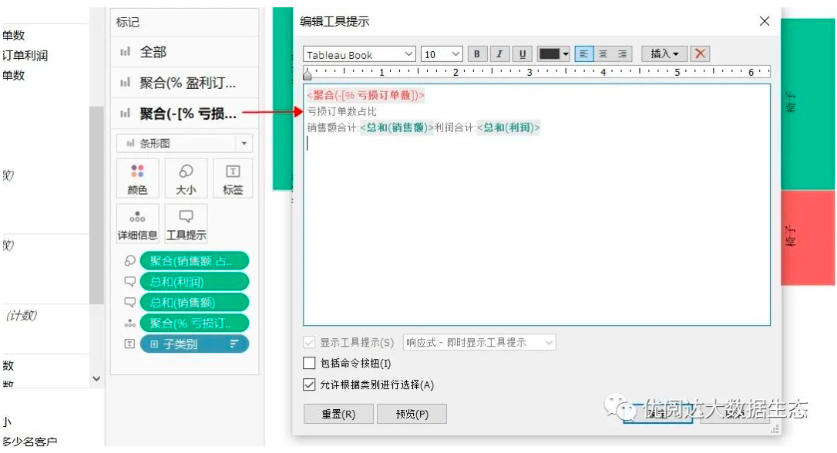Click the red bar in chart
The width and height of the screenshot is (837, 453).
(808, 238)
